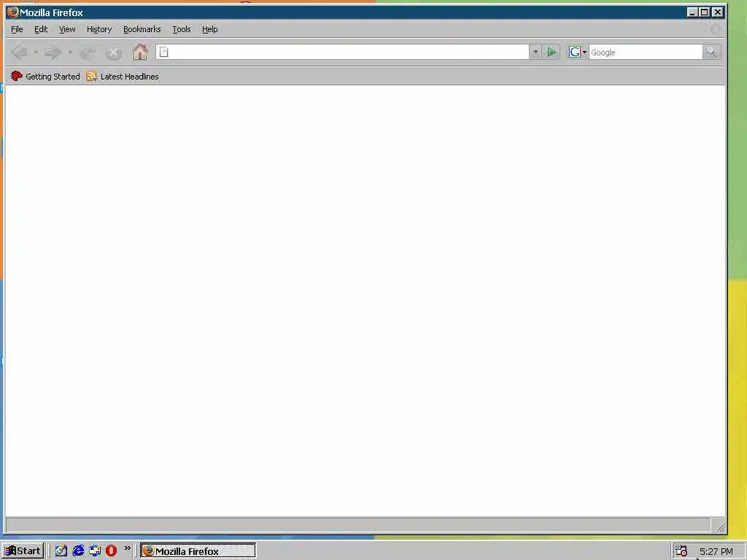Click the Stop loading button
This screenshot has height=560, width=747.
[113, 52]
